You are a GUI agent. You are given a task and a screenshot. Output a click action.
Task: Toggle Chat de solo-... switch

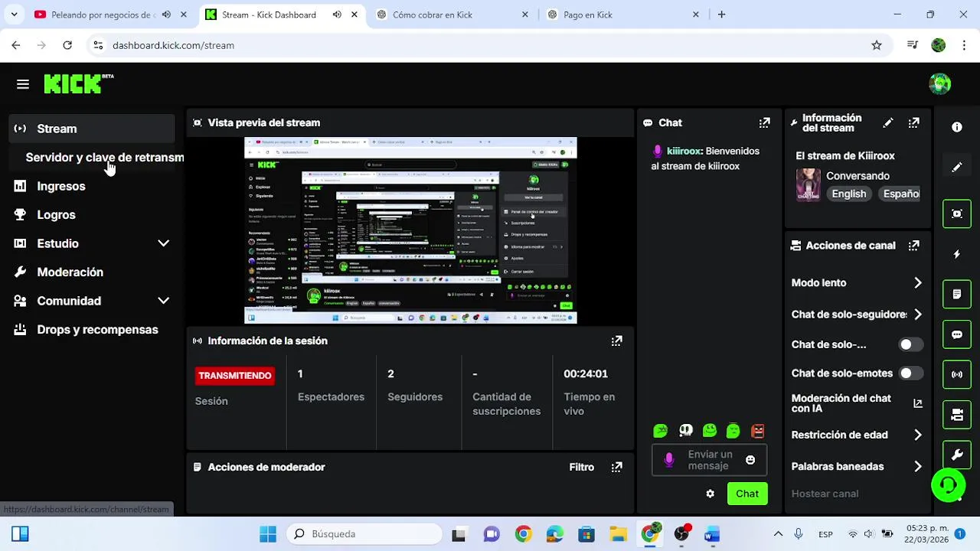coord(910,344)
